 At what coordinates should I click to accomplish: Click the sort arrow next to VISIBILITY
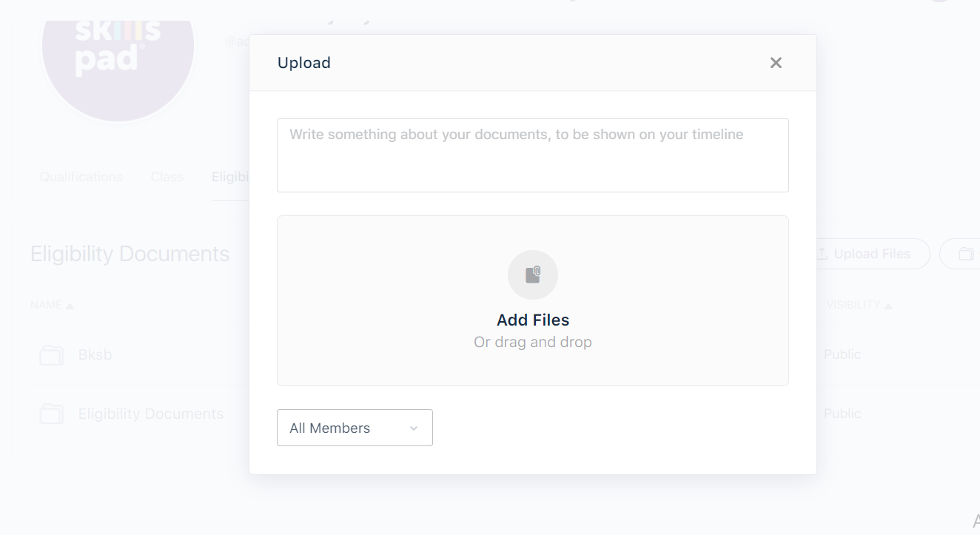pos(888,306)
